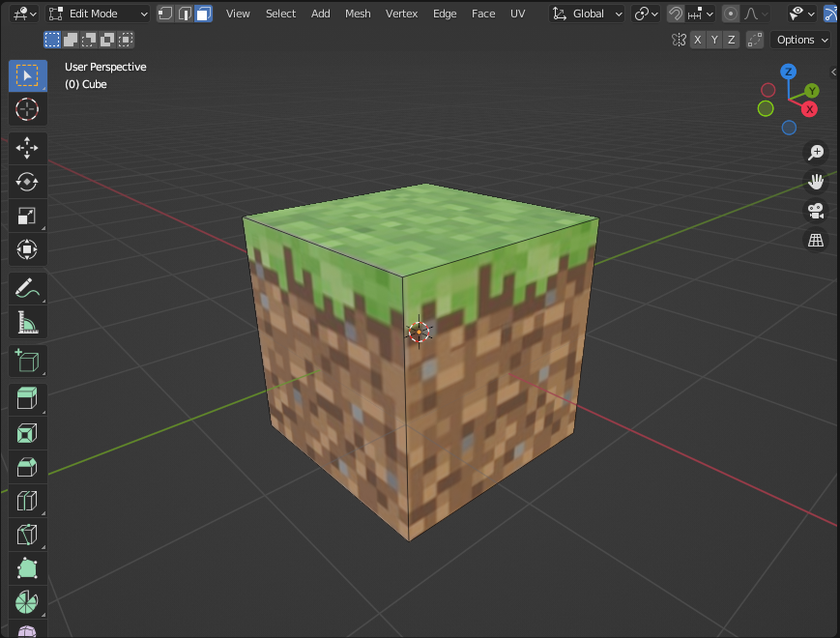The image size is (840, 638).
Task: Select the Extrude Region tool
Action: point(27,399)
